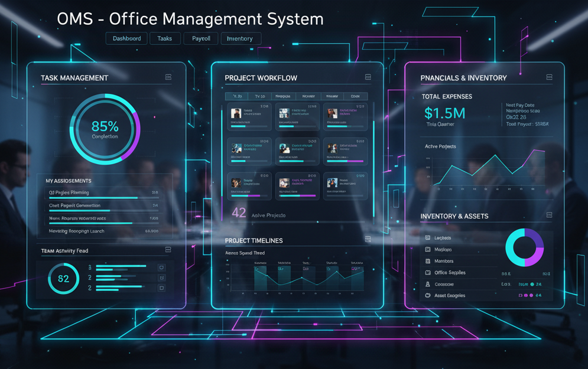The image size is (588, 369).
Task: Open the Financials & Inventory panel menu icon
Action: point(549,77)
